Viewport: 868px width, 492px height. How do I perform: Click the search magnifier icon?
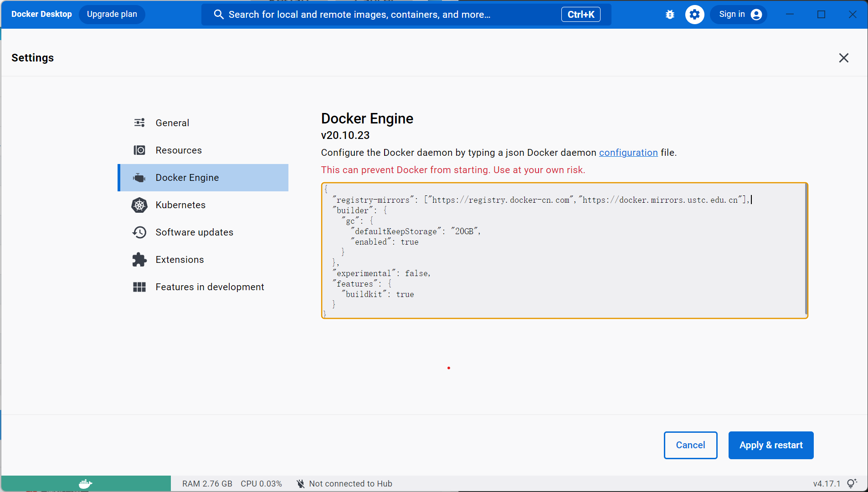coord(219,15)
